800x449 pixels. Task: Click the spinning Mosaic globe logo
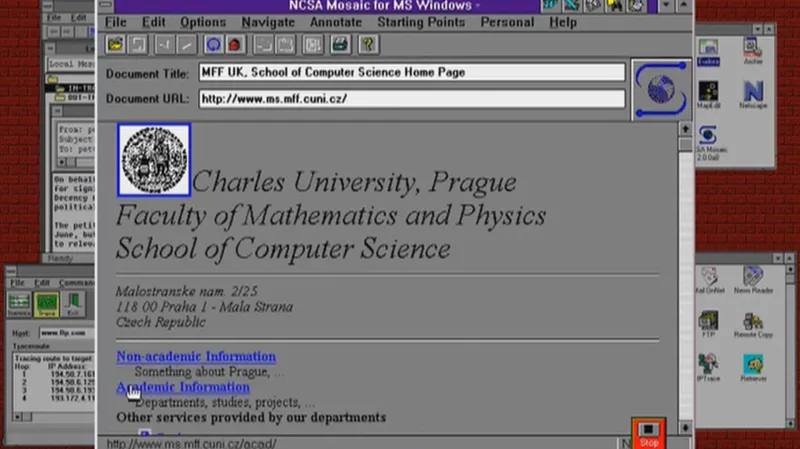point(661,89)
